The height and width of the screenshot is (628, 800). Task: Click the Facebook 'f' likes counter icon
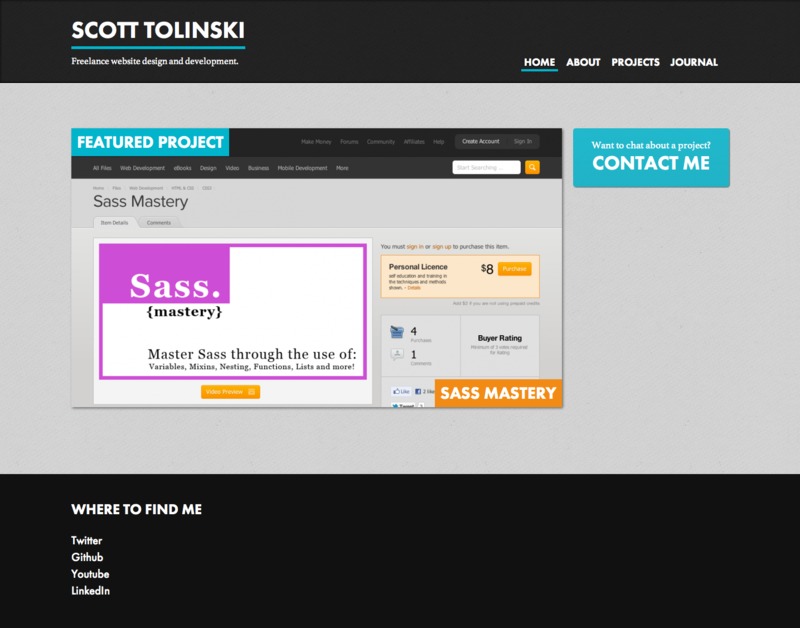417,390
